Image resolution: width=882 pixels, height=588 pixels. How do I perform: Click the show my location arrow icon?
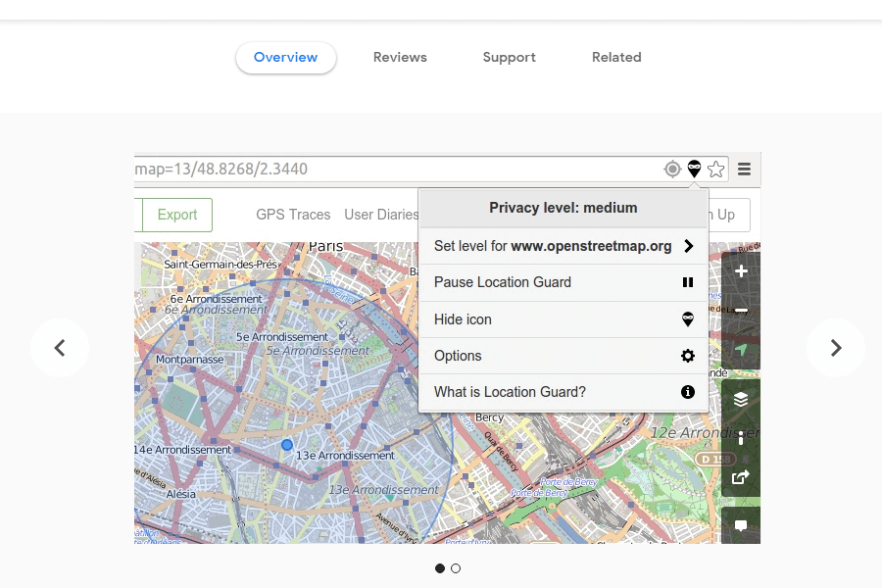741,350
